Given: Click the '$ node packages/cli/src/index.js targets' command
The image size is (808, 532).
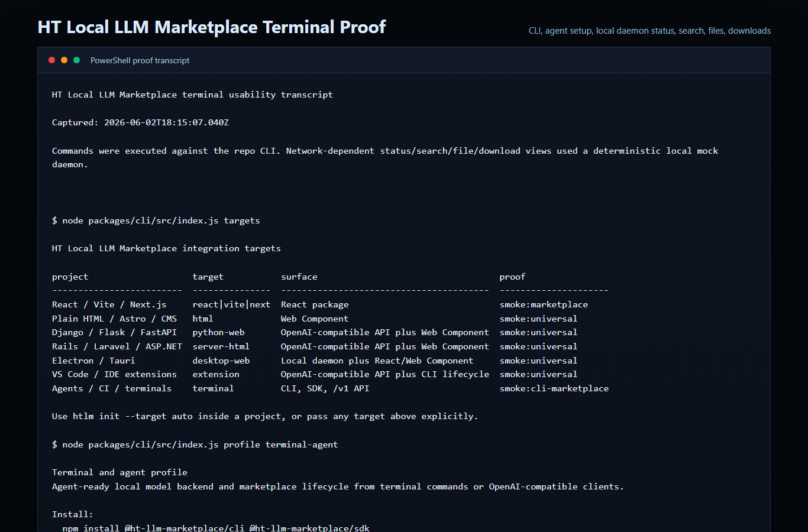Looking at the screenshot, I should coord(156,220).
